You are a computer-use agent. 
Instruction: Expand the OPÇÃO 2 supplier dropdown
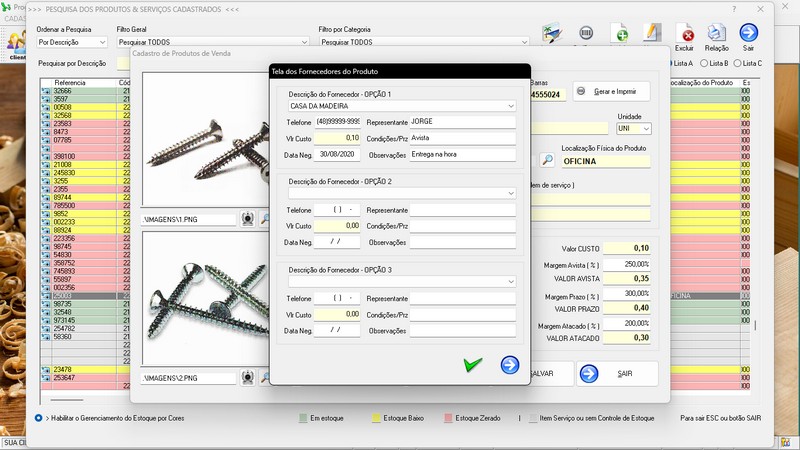pos(510,193)
